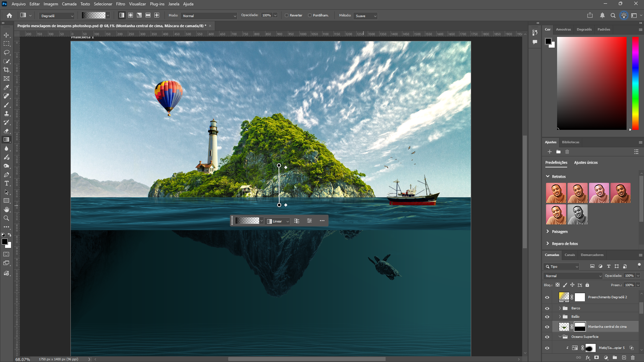The width and height of the screenshot is (644, 362).
Task: Choose the Clone Stamp tool
Action: pyautogui.click(x=6, y=114)
